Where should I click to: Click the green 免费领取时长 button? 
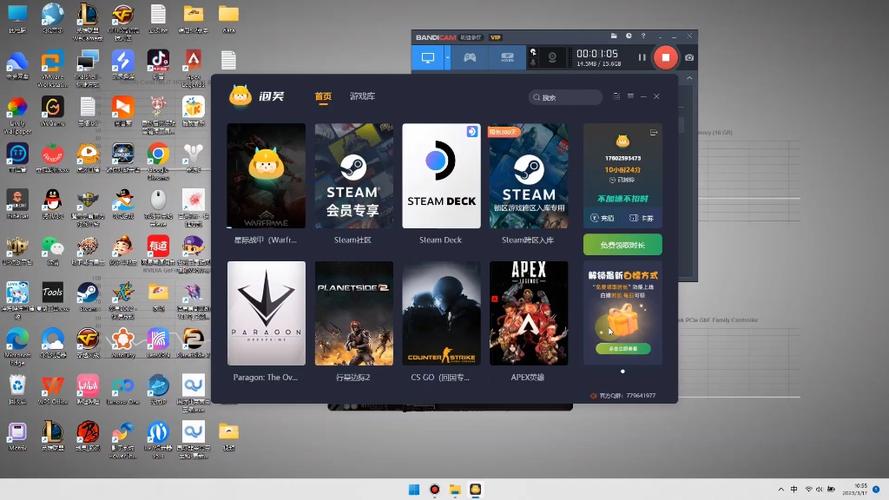click(623, 245)
